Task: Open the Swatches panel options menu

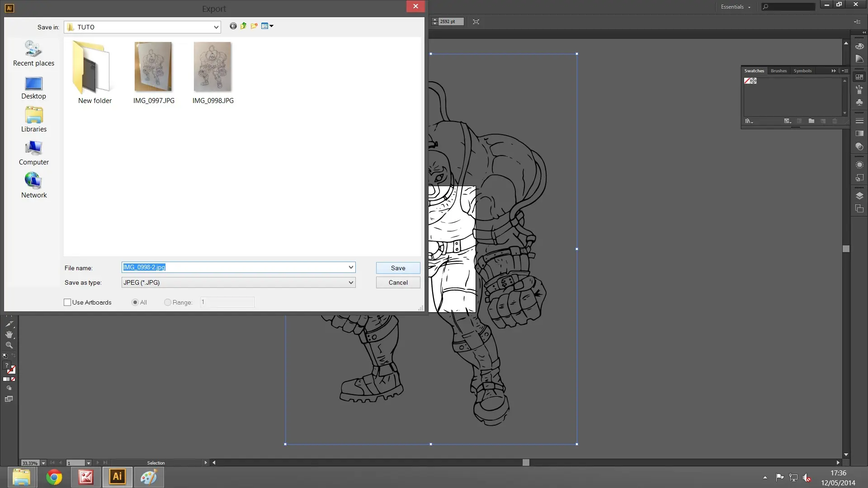Action: (x=845, y=71)
